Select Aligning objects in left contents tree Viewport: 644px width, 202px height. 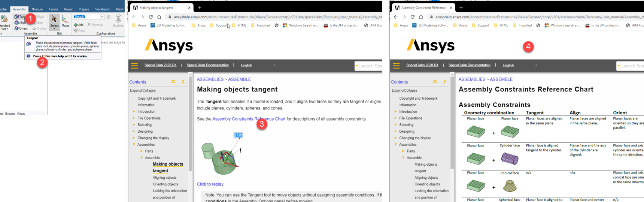(164, 178)
